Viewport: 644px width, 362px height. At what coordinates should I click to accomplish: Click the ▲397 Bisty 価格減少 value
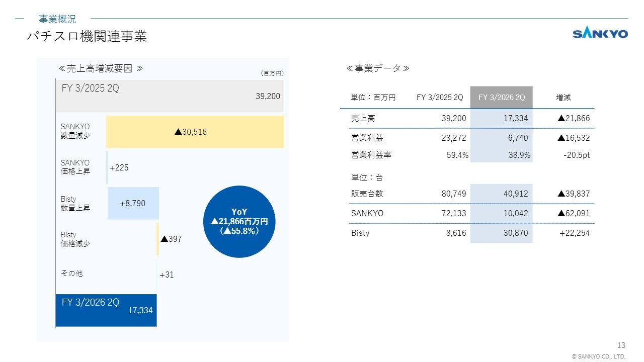(x=171, y=239)
